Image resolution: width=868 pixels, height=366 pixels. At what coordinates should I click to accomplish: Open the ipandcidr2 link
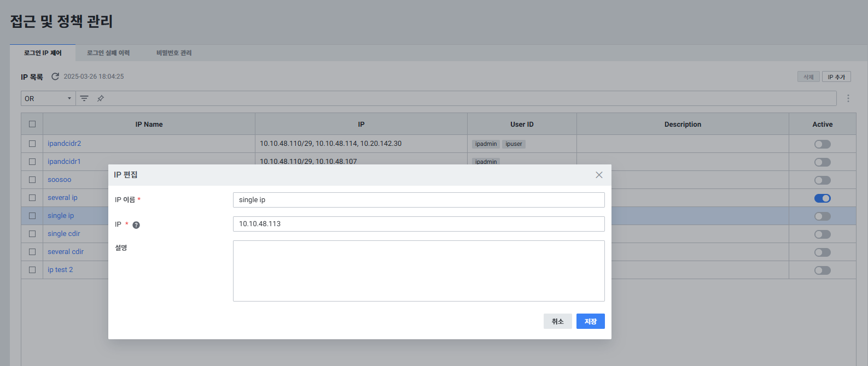click(64, 144)
